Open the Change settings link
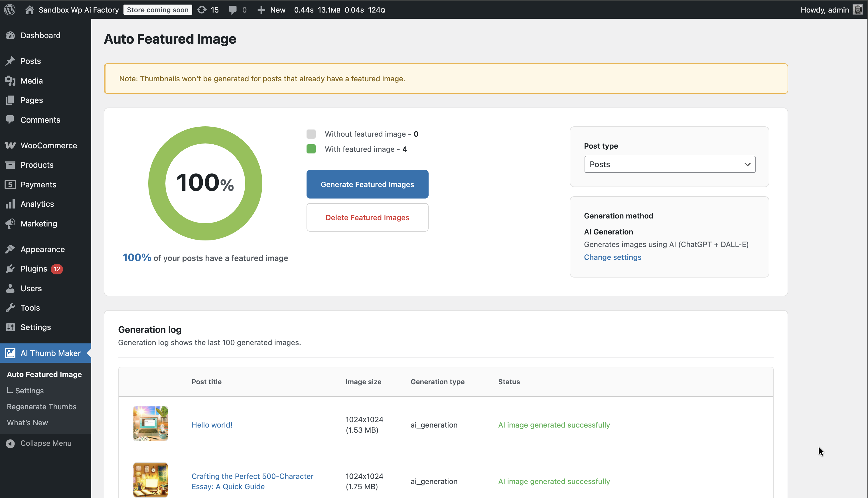Screen dimensions: 868x498 (x=612, y=257)
